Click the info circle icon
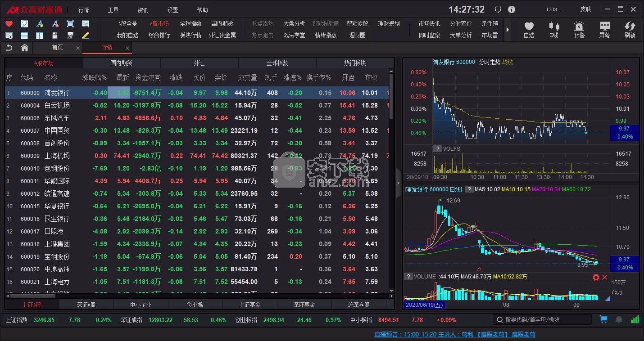Image resolution: width=644 pixels, height=341 pixels. (512, 9)
